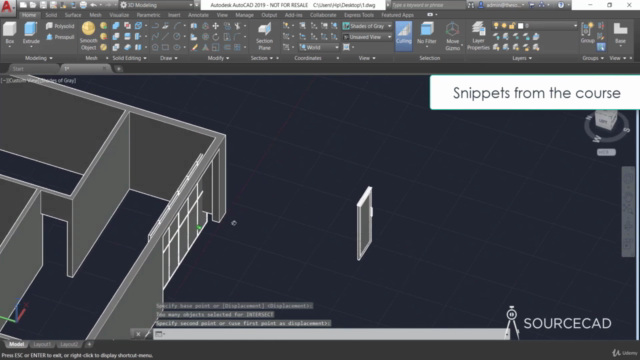Toggle layer freeze sun icon in layer dropdown

(504, 26)
